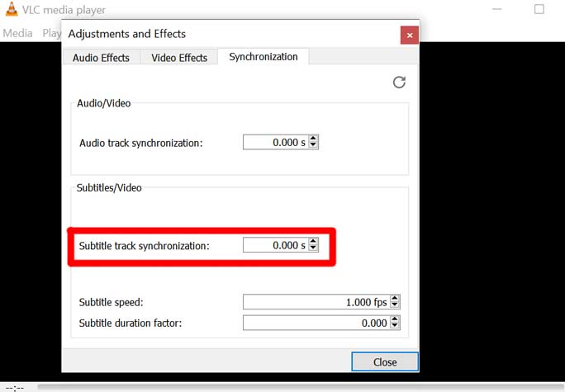Open the Video Effects tab
Viewport: 565px width, 392px height.
[178, 57]
